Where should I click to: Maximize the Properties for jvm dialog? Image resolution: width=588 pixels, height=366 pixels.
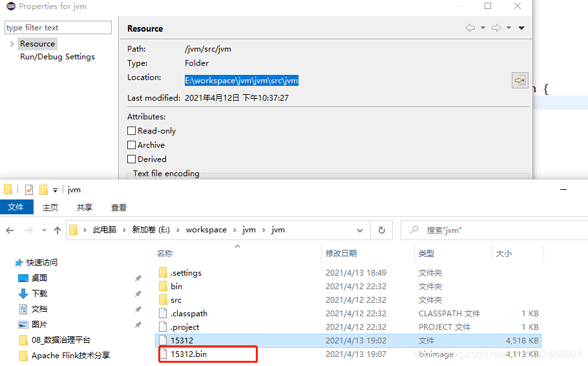(x=488, y=6)
